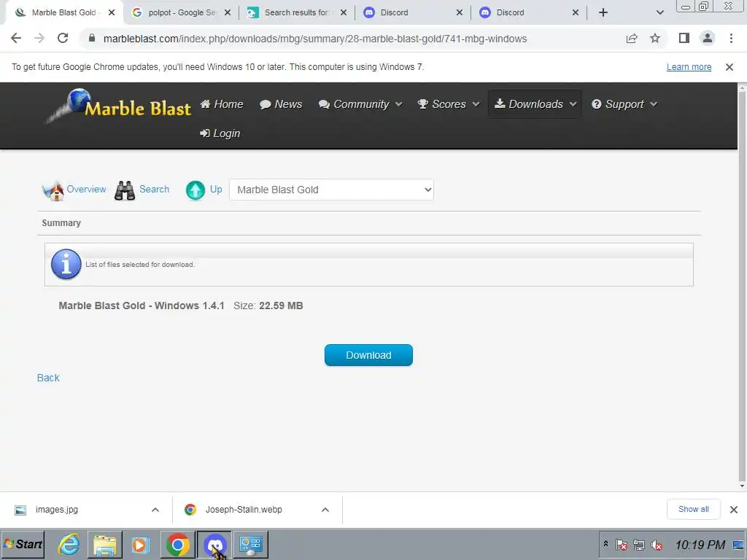Click the Login link
Viewport: 747px width, 560px height.
click(220, 133)
